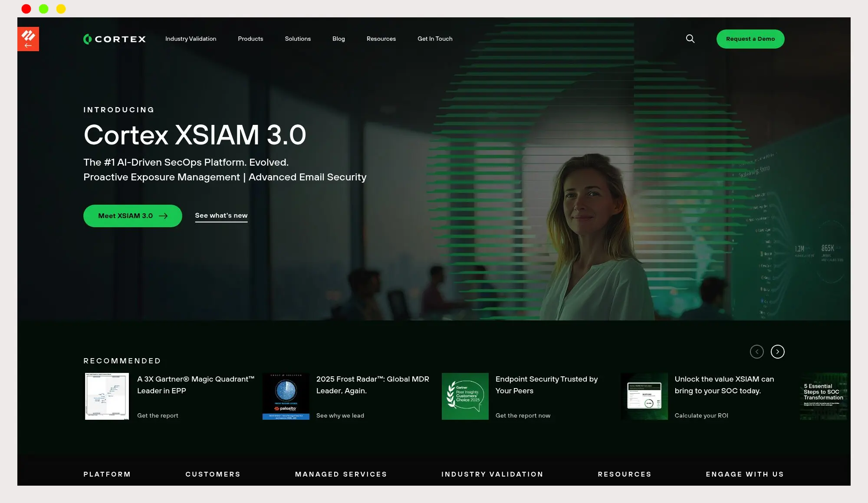The image size is (868, 503).
Task: Open the Industry Validation menu item
Action: pyautogui.click(x=191, y=39)
